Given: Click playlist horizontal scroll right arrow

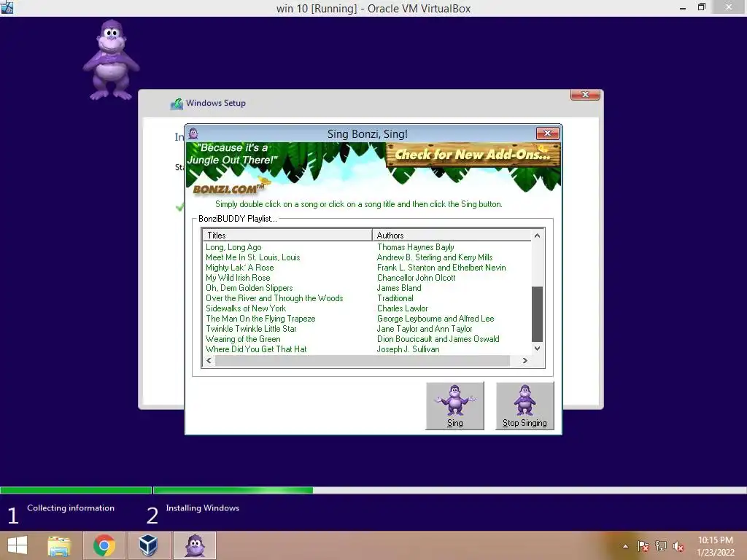Looking at the screenshot, I should tap(525, 360).
